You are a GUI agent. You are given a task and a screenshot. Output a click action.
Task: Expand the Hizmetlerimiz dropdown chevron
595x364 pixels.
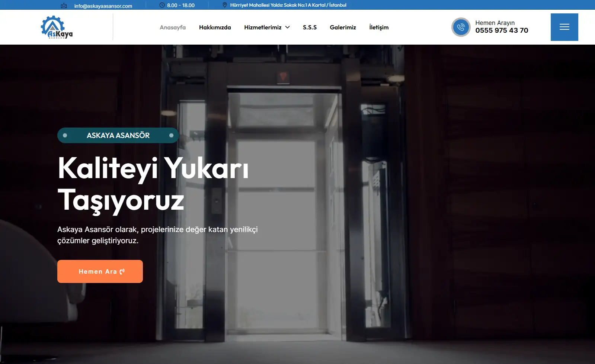point(288,28)
